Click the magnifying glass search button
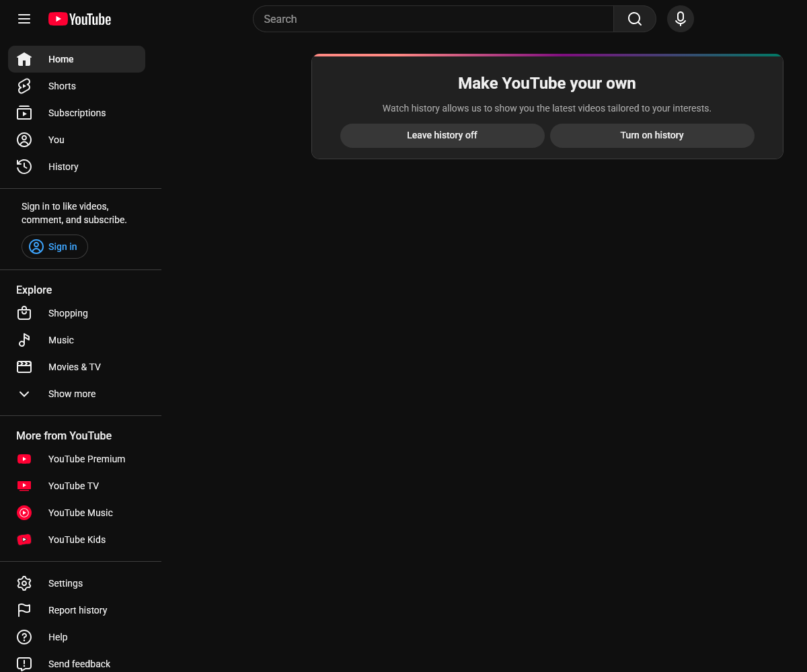Screen dimensions: 807x672 tap(635, 19)
